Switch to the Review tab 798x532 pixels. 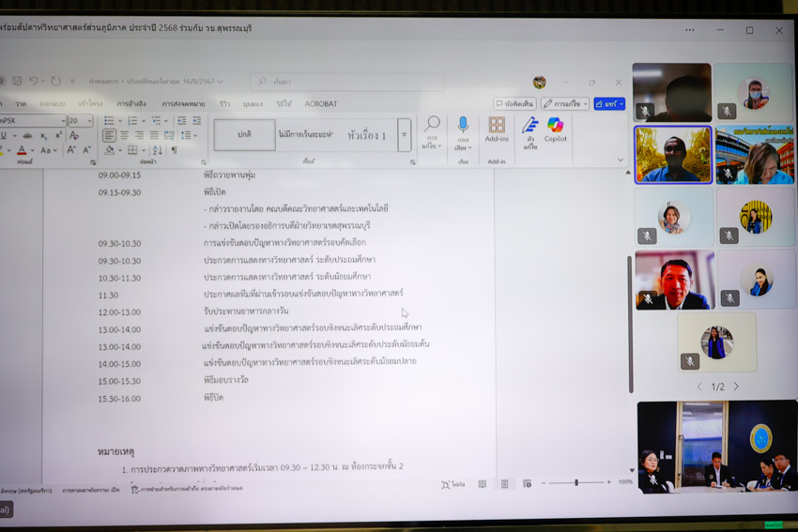click(x=224, y=104)
